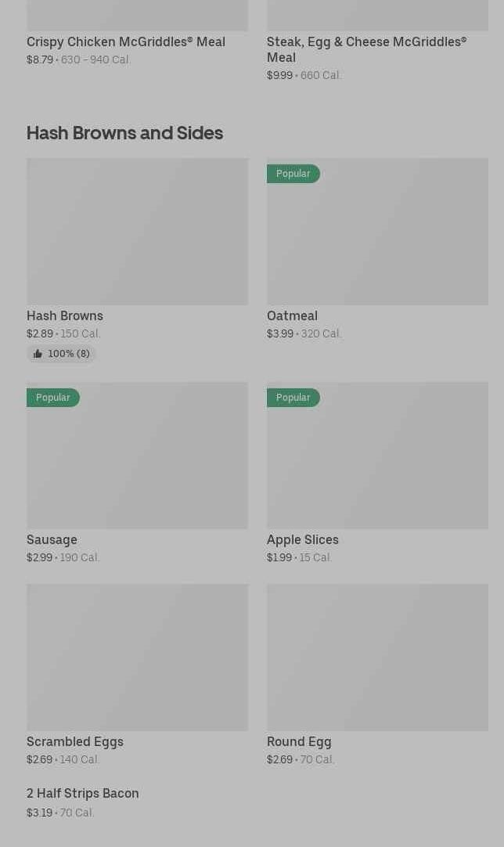This screenshot has width=504, height=847.
Task: Open Crispy Chicken McGriddles Meal
Action: [126, 41]
